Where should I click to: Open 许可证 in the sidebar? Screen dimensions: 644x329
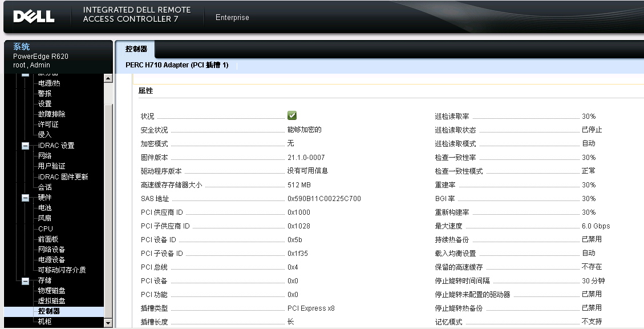coord(48,124)
